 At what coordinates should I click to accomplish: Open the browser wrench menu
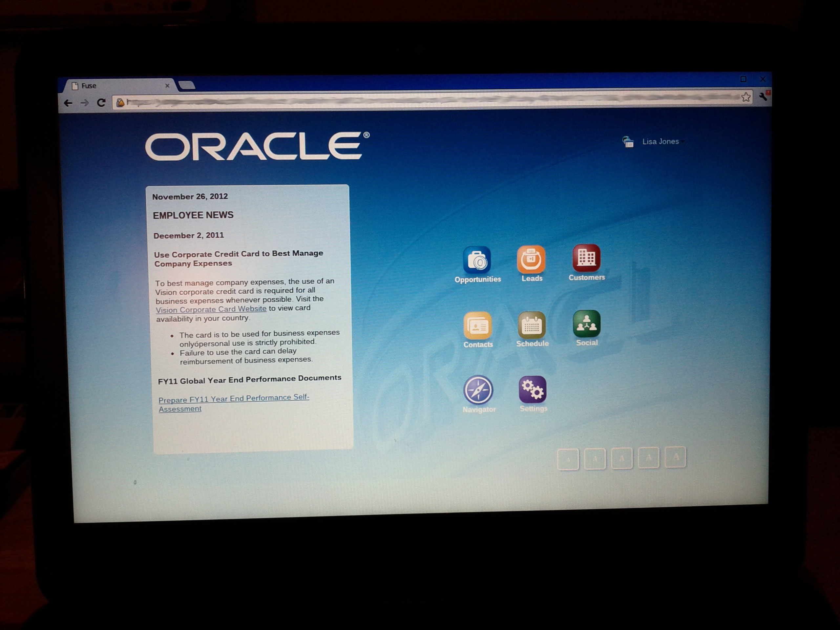763,96
